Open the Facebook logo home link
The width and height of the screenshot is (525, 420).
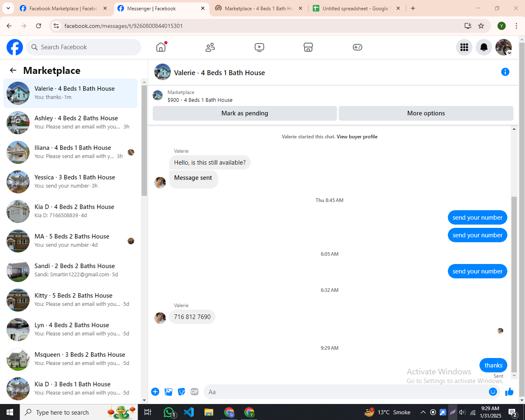click(x=15, y=47)
